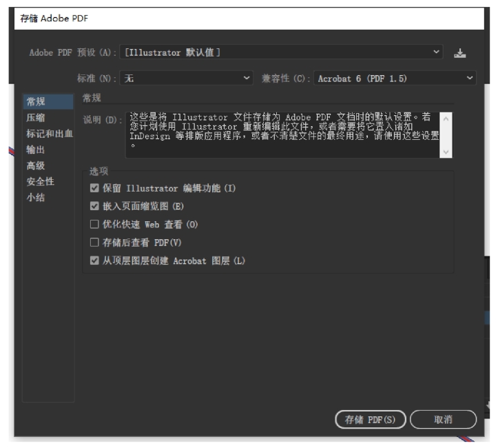Open the 兼容性 Acrobat 6 dropdown
The width and height of the screenshot is (498, 448).
pos(395,78)
